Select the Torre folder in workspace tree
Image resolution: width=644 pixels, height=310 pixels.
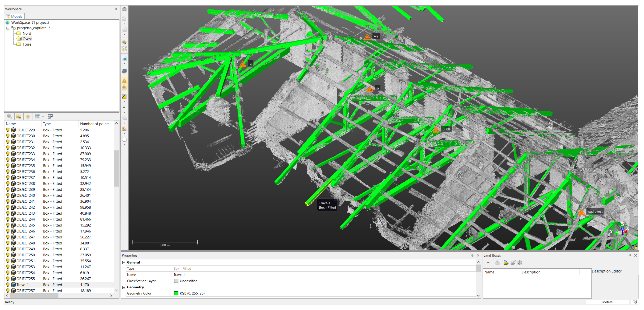pyautogui.click(x=27, y=44)
